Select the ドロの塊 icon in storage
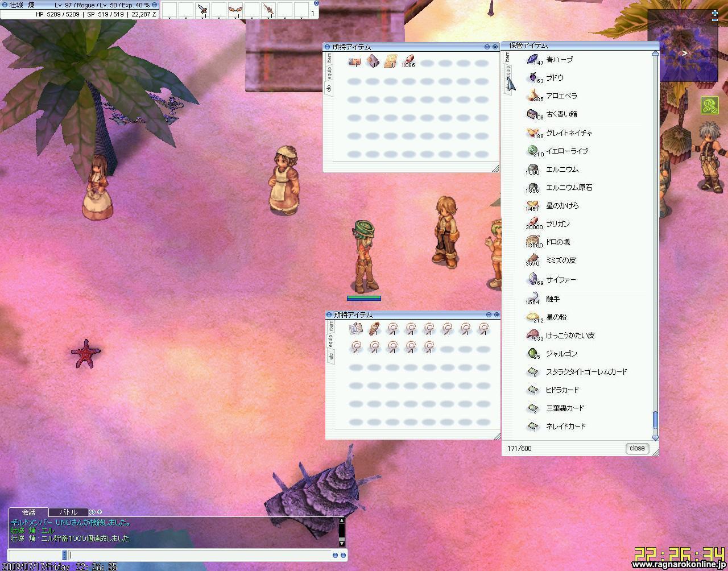The image size is (728, 571). click(533, 242)
